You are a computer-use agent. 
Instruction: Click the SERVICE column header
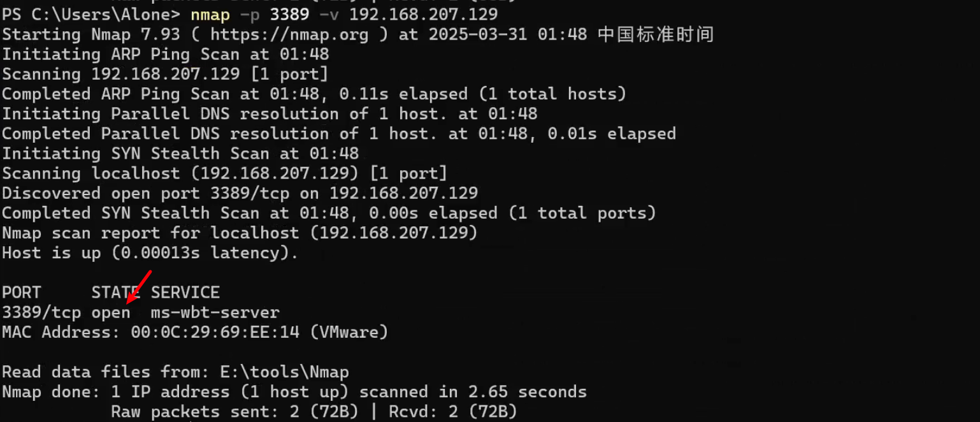[185, 293]
